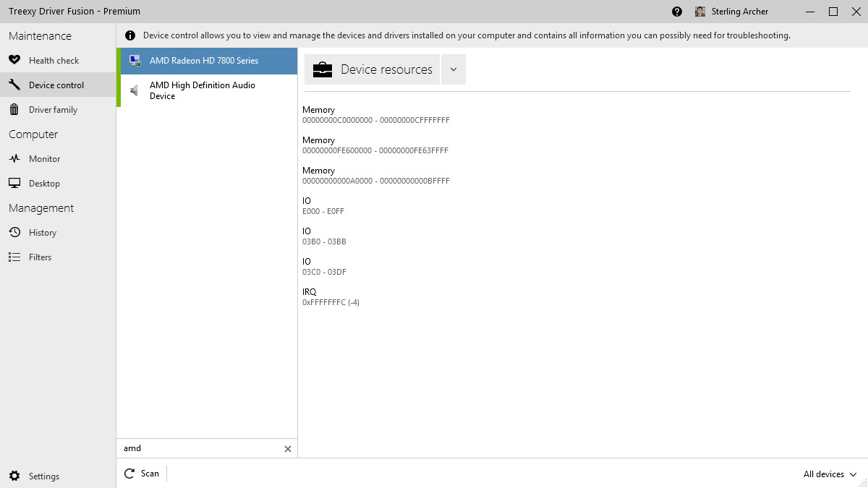Select the AMD High Definition Audio Device
The width and height of the screenshot is (868, 488).
[x=208, y=90]
